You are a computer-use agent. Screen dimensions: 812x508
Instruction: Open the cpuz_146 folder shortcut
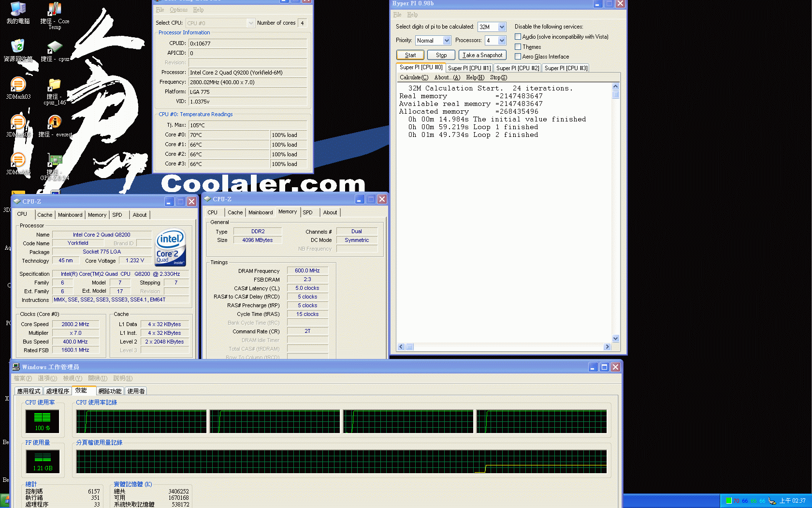pos(55,86)
